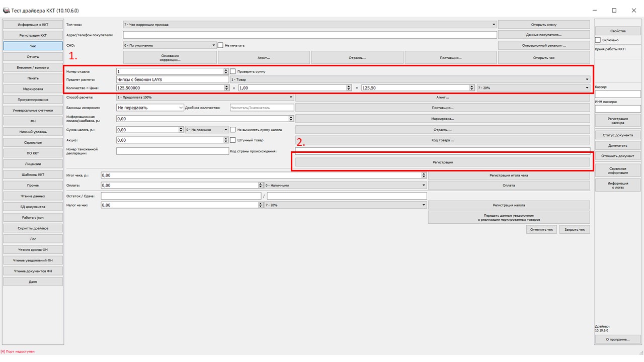
Task: Toggle the 'Не печатать' checkbox
Action: tap(220, 45)
